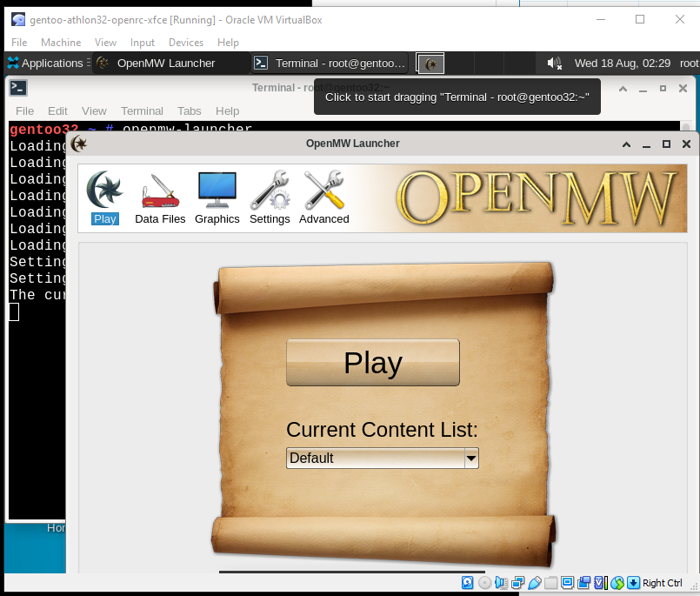Open the XFCE Applications menu
700x596 pixels.
[x=45, y=63]
